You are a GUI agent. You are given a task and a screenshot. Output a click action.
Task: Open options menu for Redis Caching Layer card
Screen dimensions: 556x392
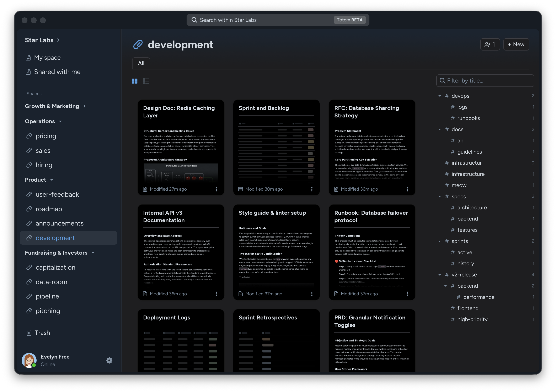pos(216,189)
